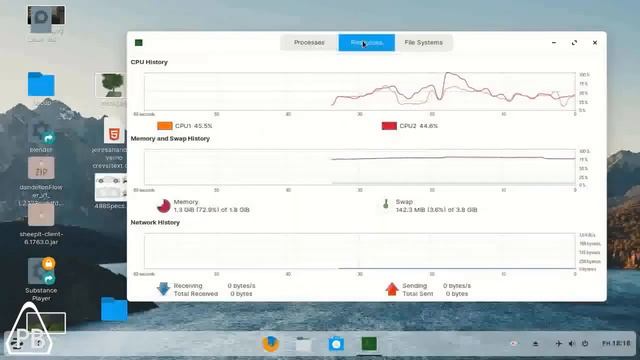The width and height of the screenshot is (640, 360).
Task: Click the green System Monitor window icon
Action: (x=139, y=42)
